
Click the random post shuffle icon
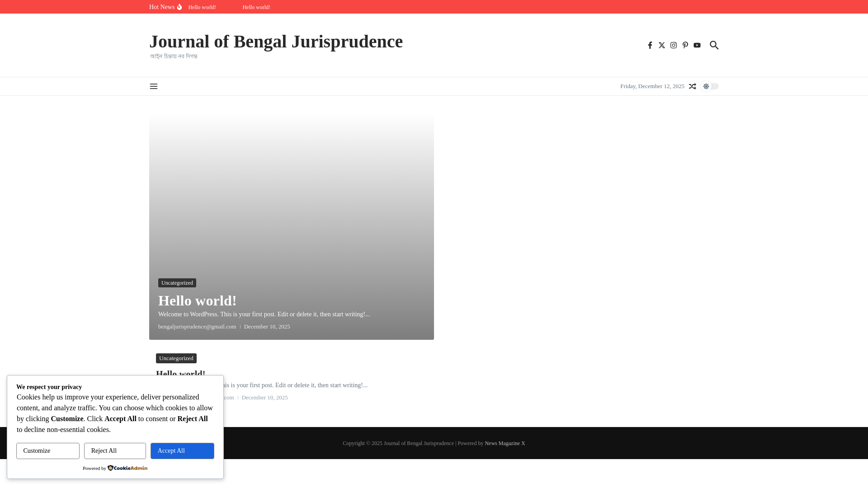point(693,86)
